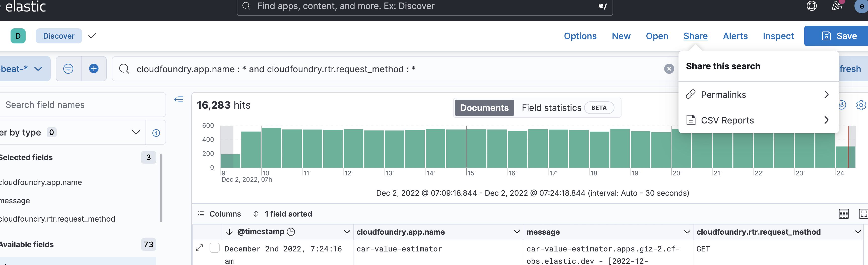868x265 pixels.
Task: Open the Alerts menu
Action: (x=735, y=36)
